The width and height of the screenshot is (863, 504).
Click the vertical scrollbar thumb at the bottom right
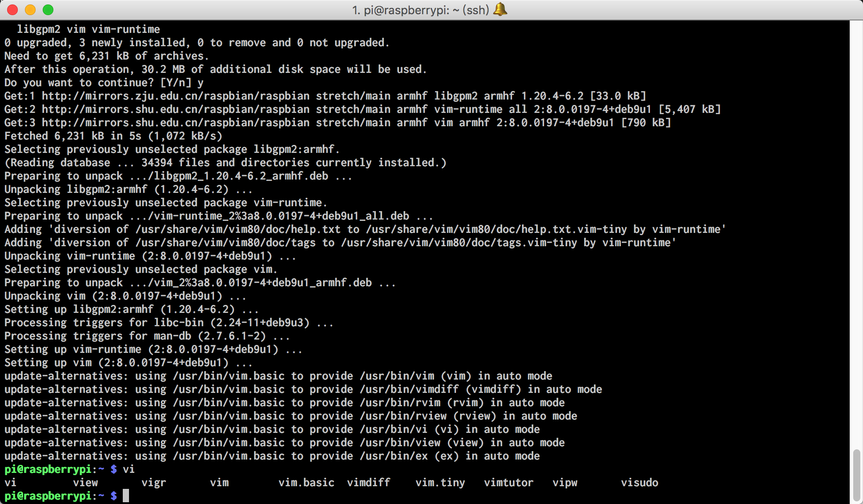tap(856, 475)
